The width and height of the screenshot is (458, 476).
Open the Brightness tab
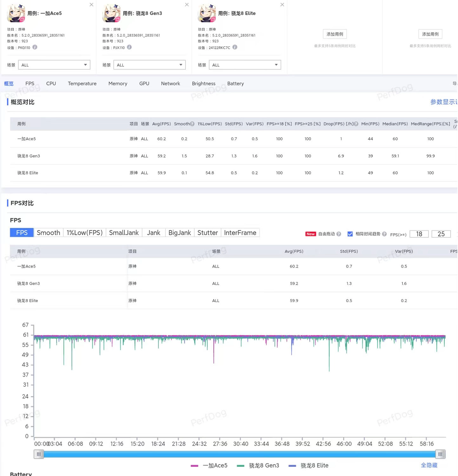tap(204, 84)
